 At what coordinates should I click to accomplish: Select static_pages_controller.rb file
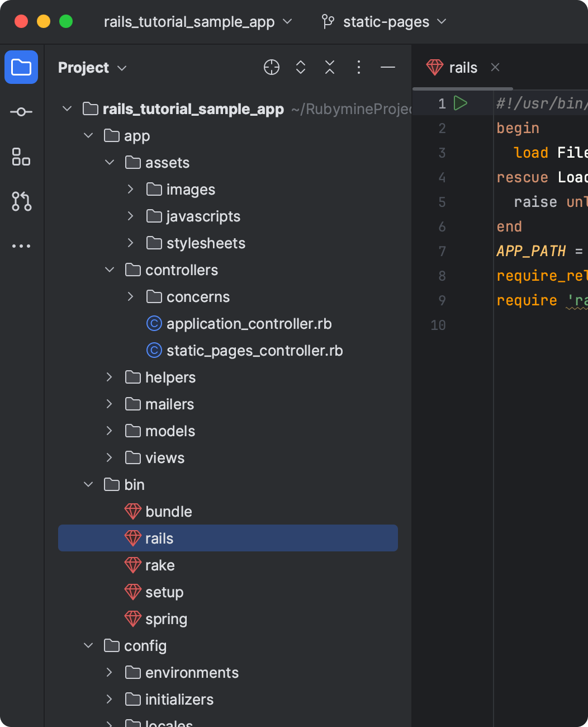pos(254,351)
